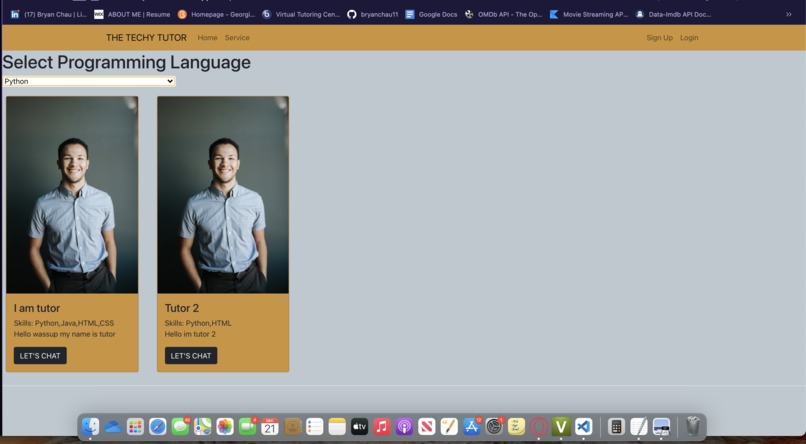The width and height of the screenshot is (806, 444).
Task: Click 'Hello im tutor 2' text
Action: [x=190, y=334]
